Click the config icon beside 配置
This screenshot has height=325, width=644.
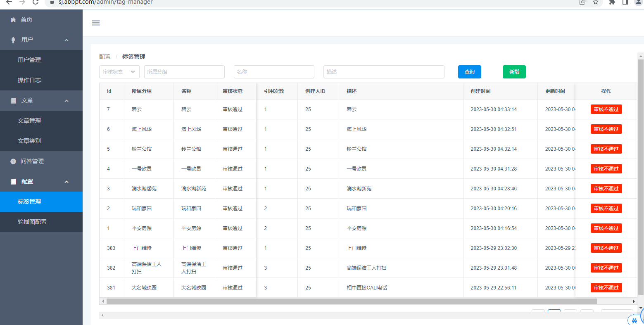click(x=13, y=182)
